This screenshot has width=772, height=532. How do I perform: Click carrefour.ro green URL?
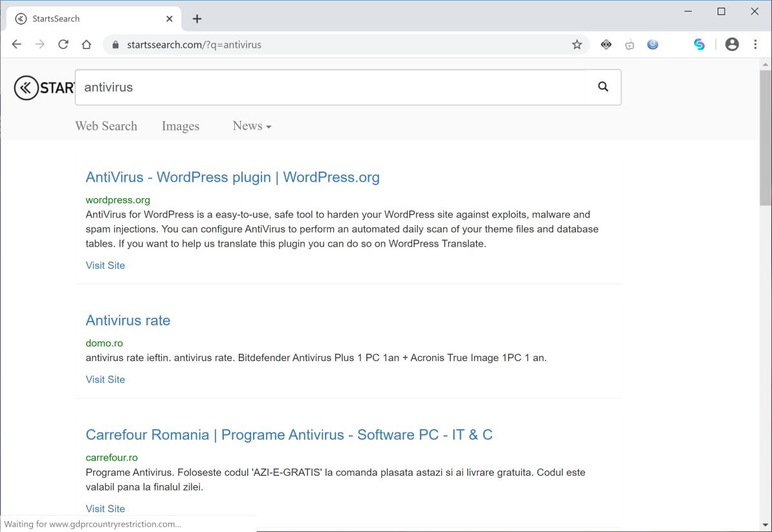pyautogui.click(x=112, y=458)
